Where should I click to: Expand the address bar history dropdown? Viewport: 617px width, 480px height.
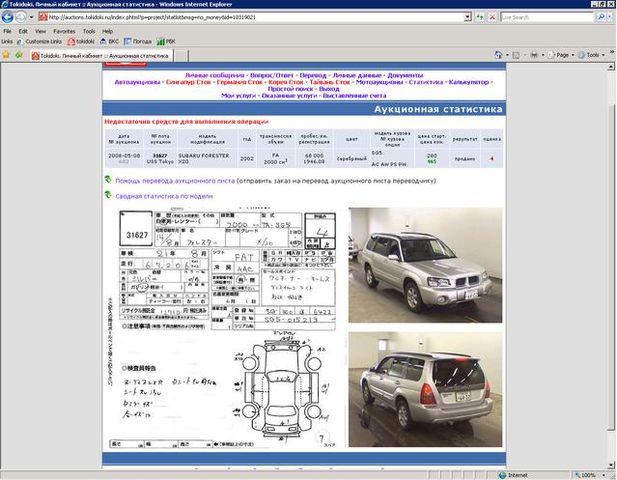467,17
